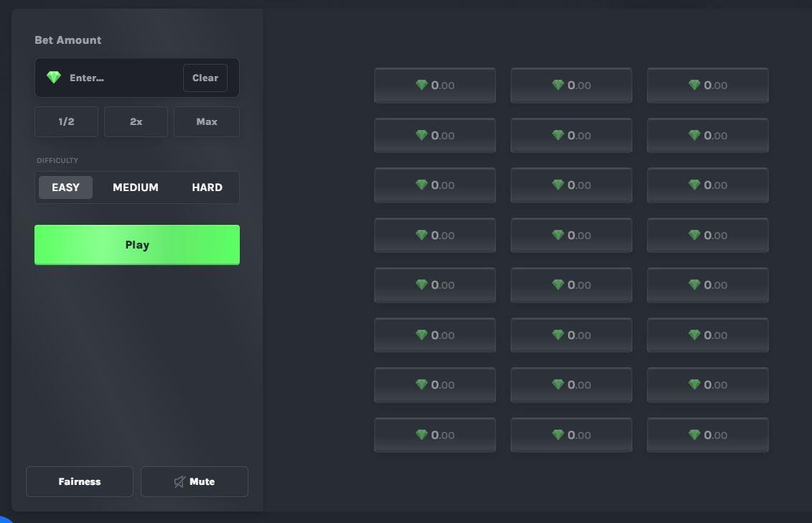Click gem icon in bottom-left tower tile
Viewport: 812px width, 523px height.
point(421,435)
